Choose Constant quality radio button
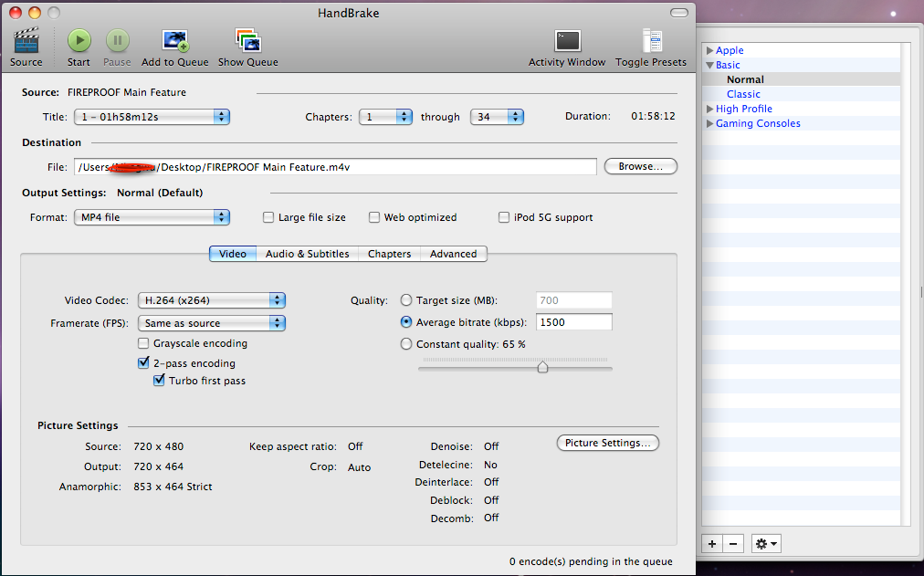Image resolution: width=924 pixels, height=576 pixels. tap(406, 344)
